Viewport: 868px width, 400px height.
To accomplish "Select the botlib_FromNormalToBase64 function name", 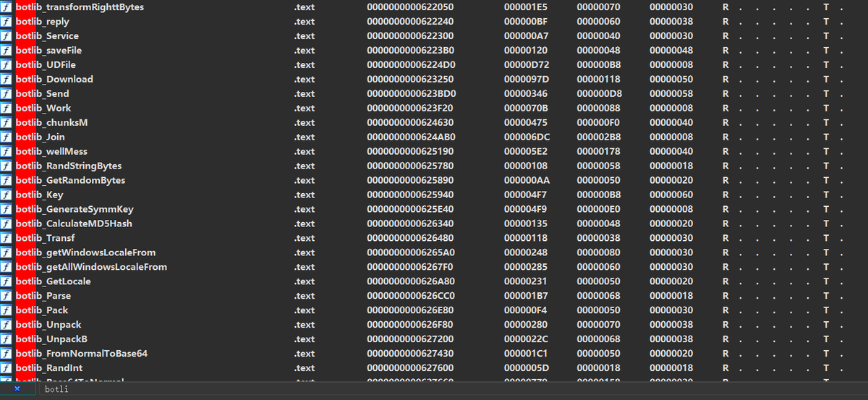I will click(82, 354).
